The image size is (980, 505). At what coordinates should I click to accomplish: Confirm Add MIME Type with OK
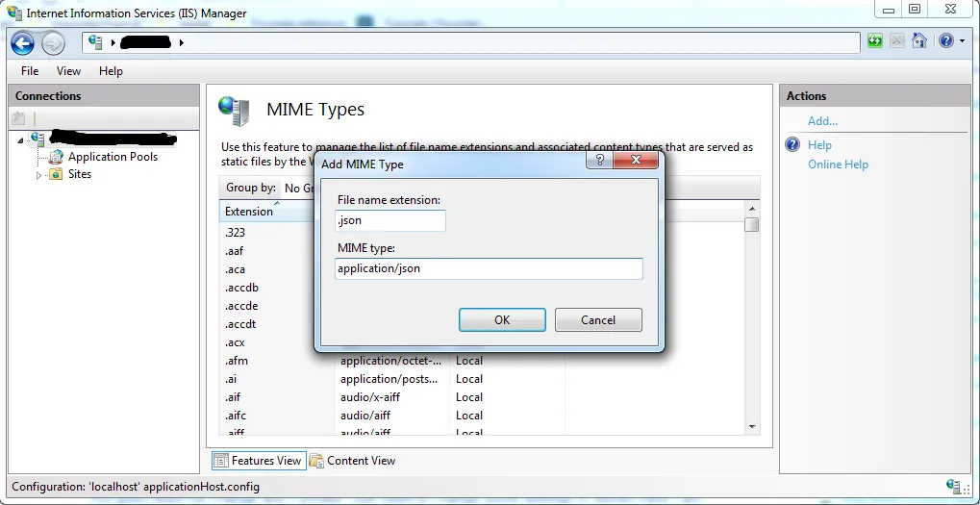pos(502,320)
